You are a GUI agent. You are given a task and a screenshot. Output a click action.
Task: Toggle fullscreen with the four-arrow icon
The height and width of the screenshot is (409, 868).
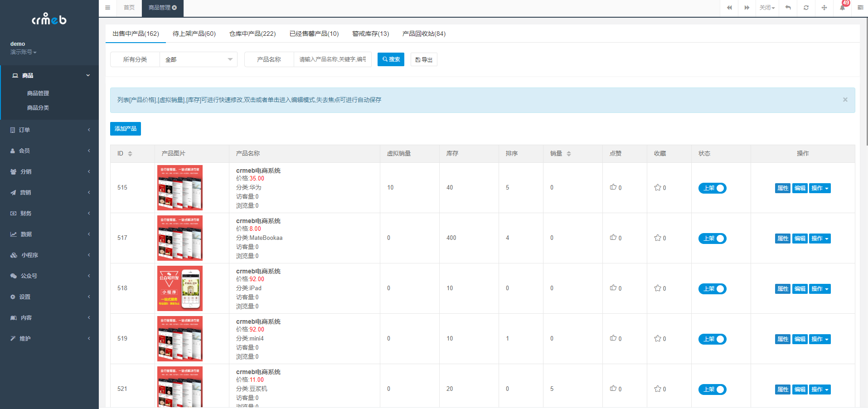click(x=824, y=8)
